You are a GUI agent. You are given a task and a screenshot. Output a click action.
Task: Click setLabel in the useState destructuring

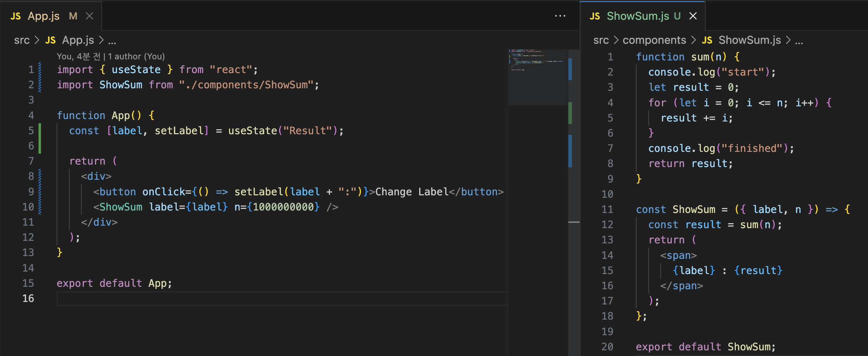point(179,131)
